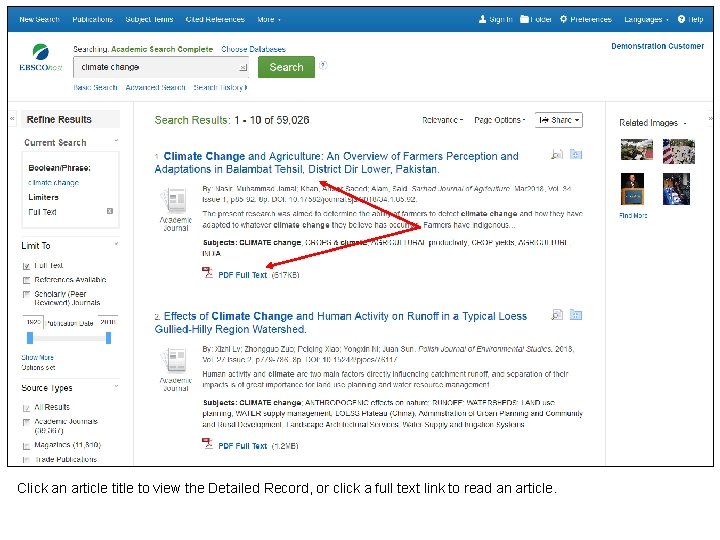The height and width of the screenshot is (540, 720).
Task: Collapse left Refine Results panel arrow
Action: click(12, 118)
